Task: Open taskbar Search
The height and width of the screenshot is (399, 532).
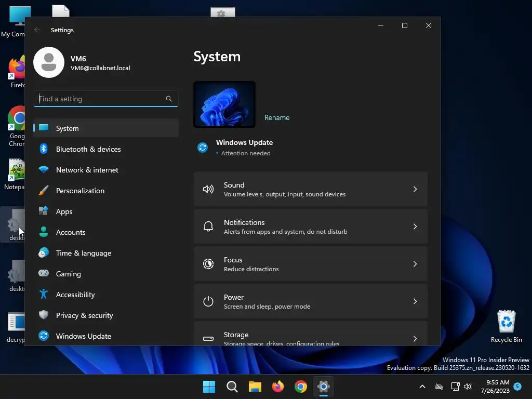Action: (232, 387)
